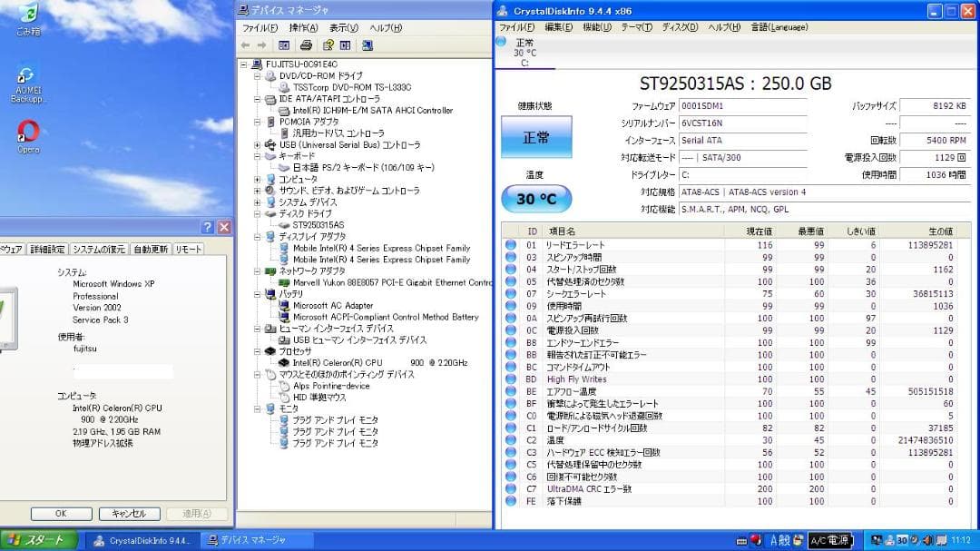Click the forward arrow in Device Manager toolbar
Image resolution: width=980 pixels, height=551 pixels.
coord(262,45)
